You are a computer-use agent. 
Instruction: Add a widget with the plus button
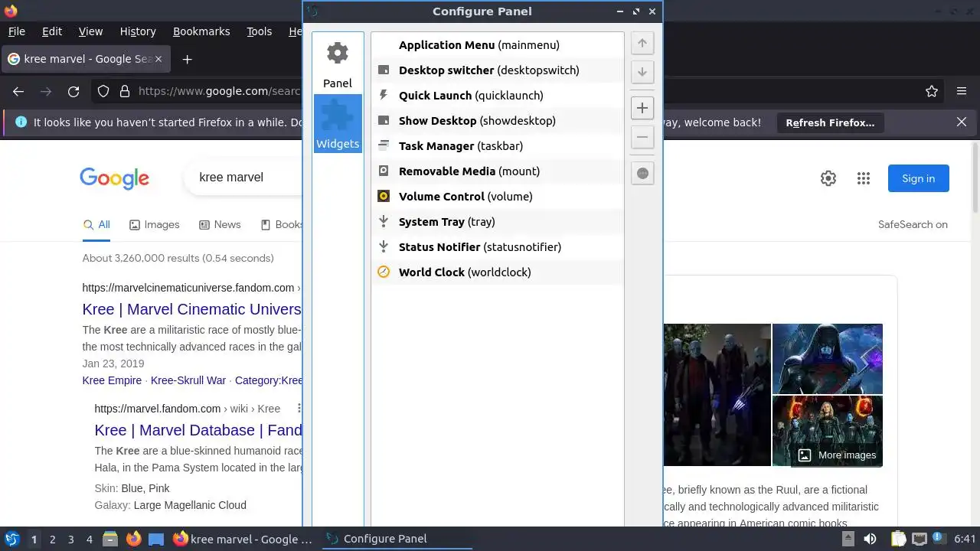point(642,108)
